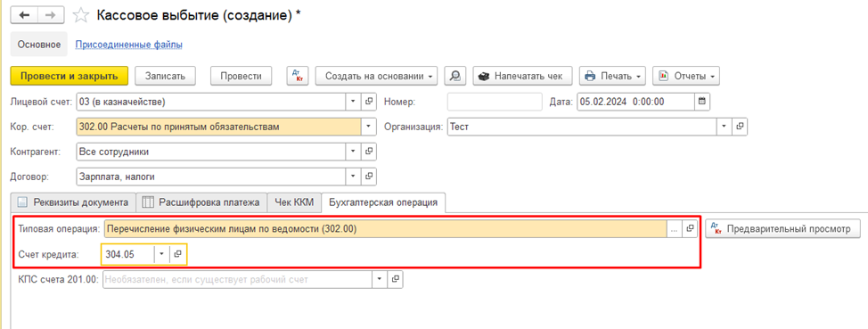The width and height of the screenshot is (868, 329).
Task: Open calendar picker for Дата field
Action: click(702, 102)
